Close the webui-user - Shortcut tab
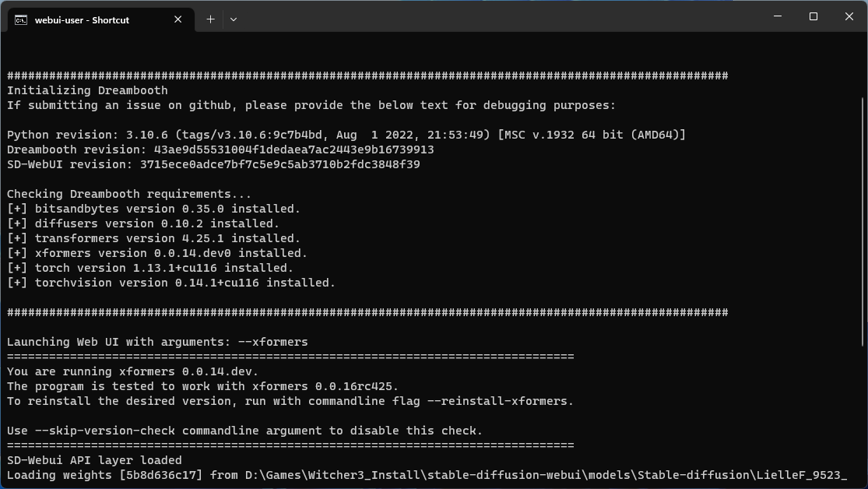Viewport: 868px width, 489px height. click(x=179, y=19)
